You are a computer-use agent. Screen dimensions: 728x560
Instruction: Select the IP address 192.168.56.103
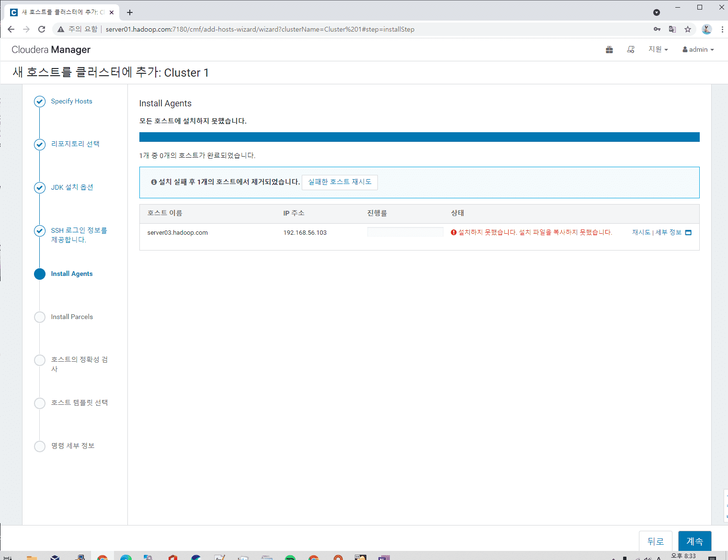click(305, 233)
